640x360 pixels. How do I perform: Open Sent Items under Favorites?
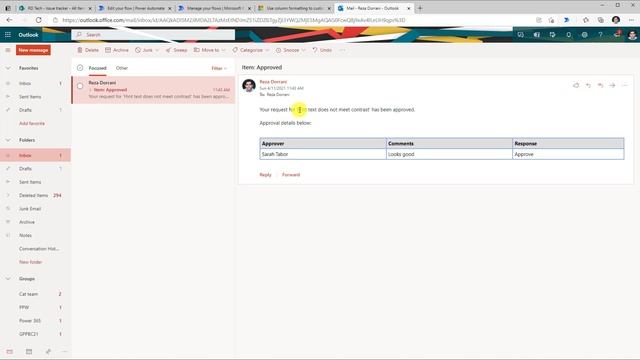[35, 97]
